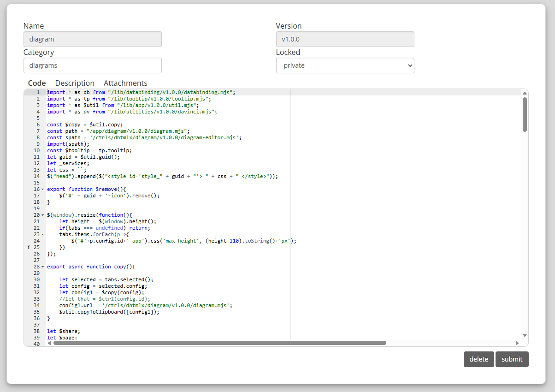
Task: Collapse the forEach block at line 23
Action: 43,234
